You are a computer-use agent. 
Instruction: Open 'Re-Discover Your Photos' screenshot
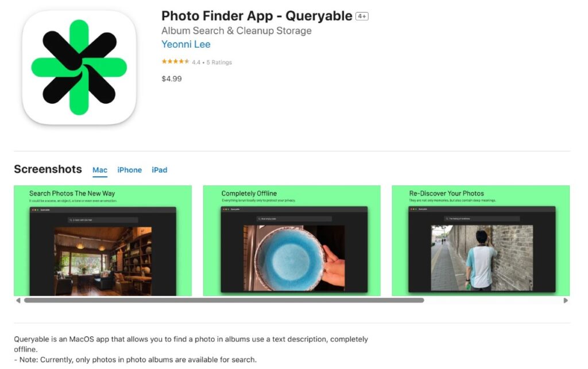tap(481, 240)
